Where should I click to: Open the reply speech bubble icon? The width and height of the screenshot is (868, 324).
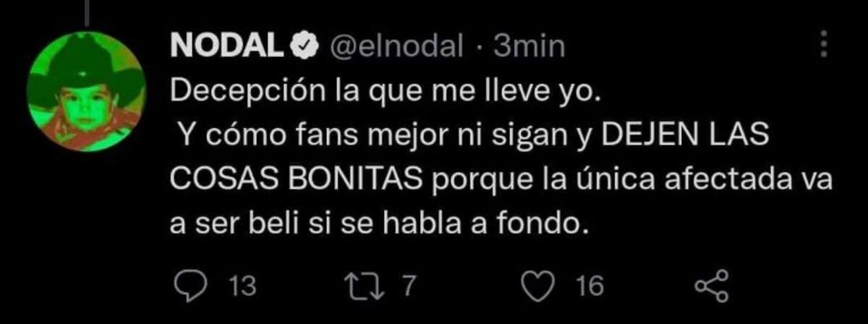point(191,286)
